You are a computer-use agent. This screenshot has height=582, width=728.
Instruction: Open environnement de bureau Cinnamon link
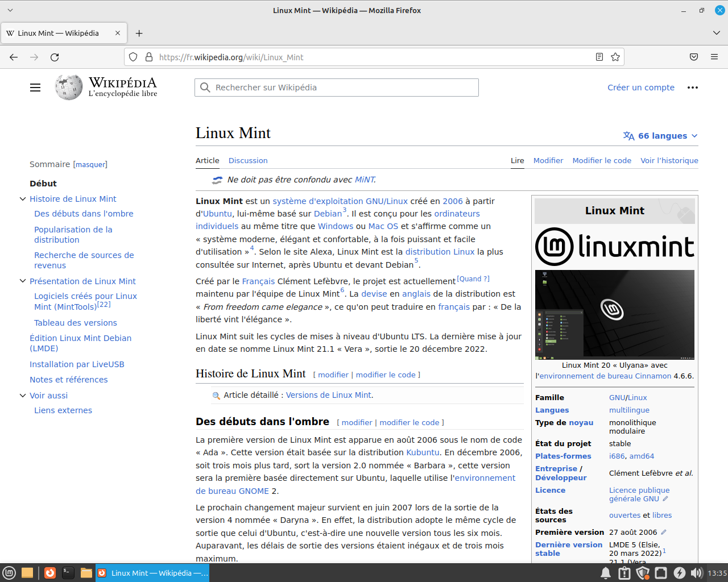605,376
